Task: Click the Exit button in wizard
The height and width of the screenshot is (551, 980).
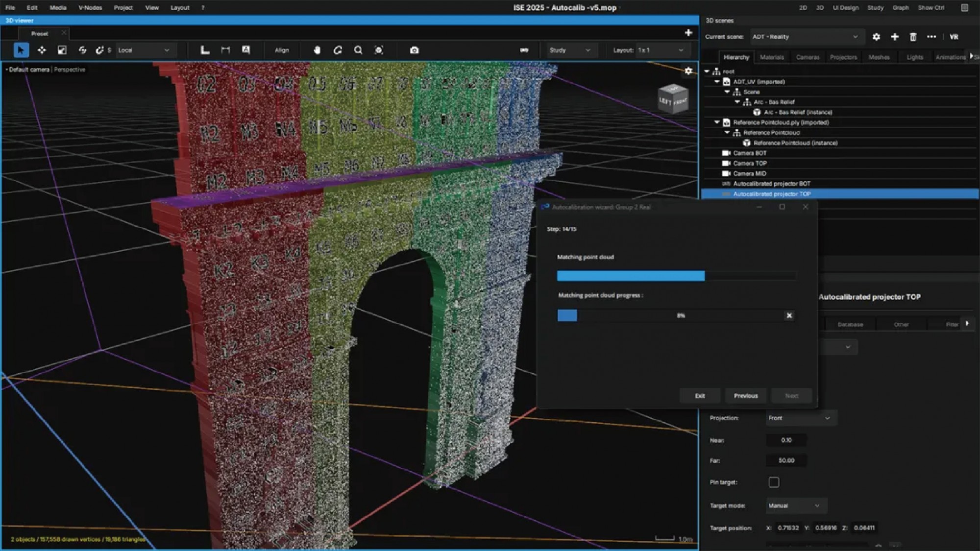Action: tap(700, 396)
